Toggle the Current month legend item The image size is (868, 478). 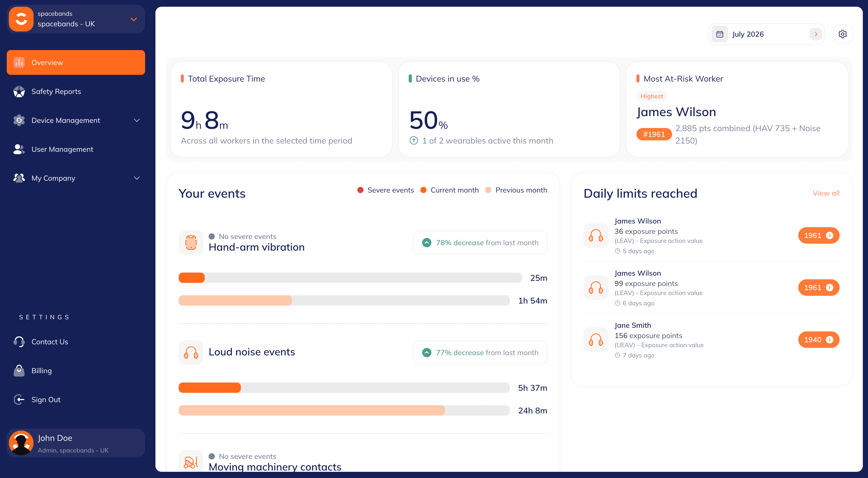tap(449, 190)
